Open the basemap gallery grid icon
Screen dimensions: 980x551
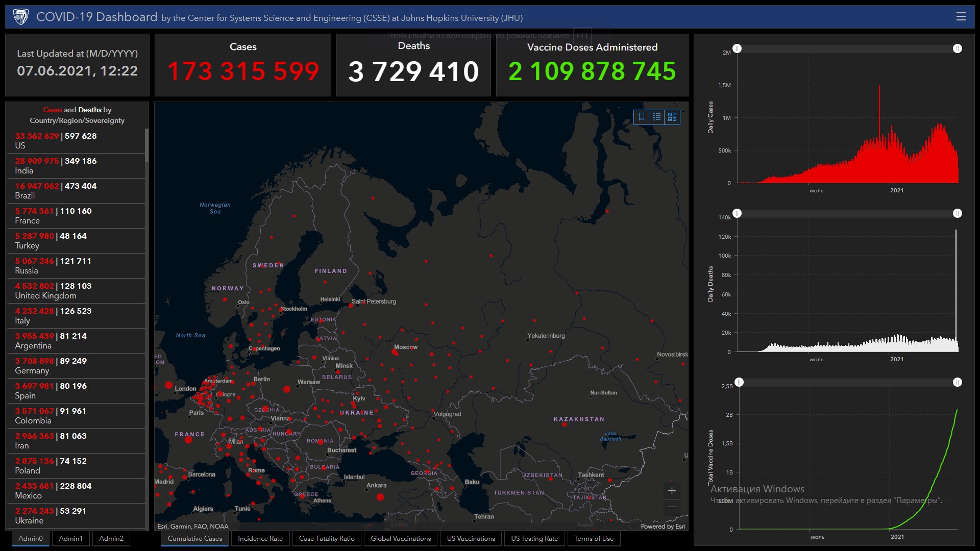tap(672, 117)
